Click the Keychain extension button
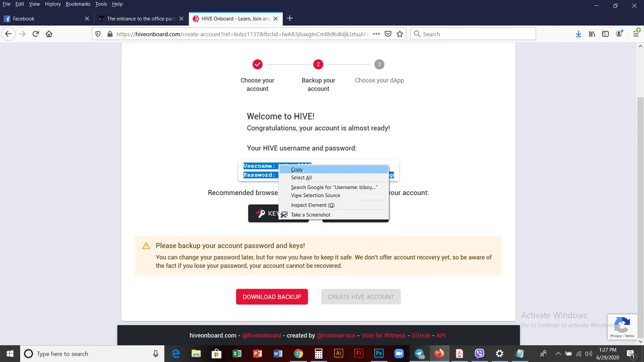 [263, 213]
